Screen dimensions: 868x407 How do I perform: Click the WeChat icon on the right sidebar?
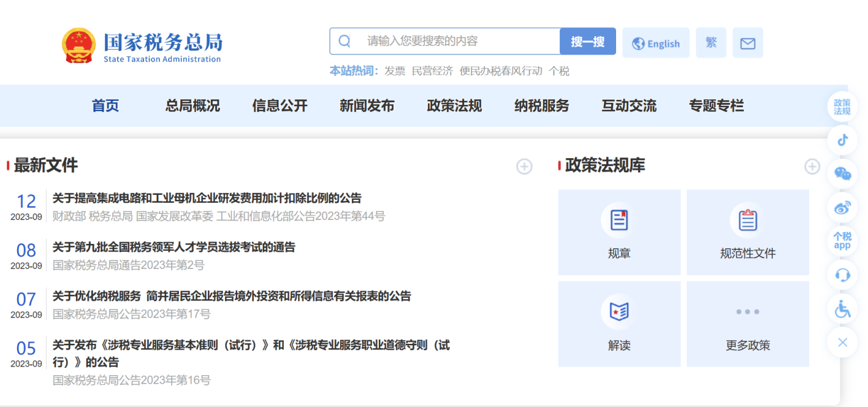(842, 173)
